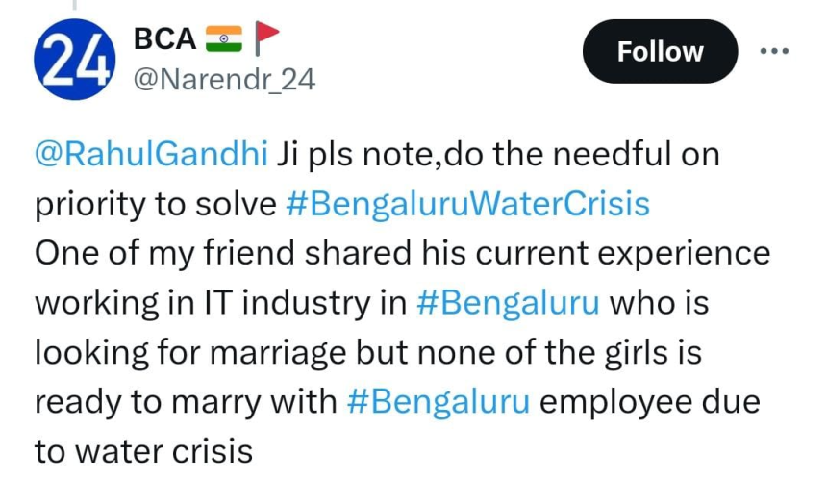Click the line starting 'One of my friend shared'
This screenshot has height=504, width=827.
(402, 254)
